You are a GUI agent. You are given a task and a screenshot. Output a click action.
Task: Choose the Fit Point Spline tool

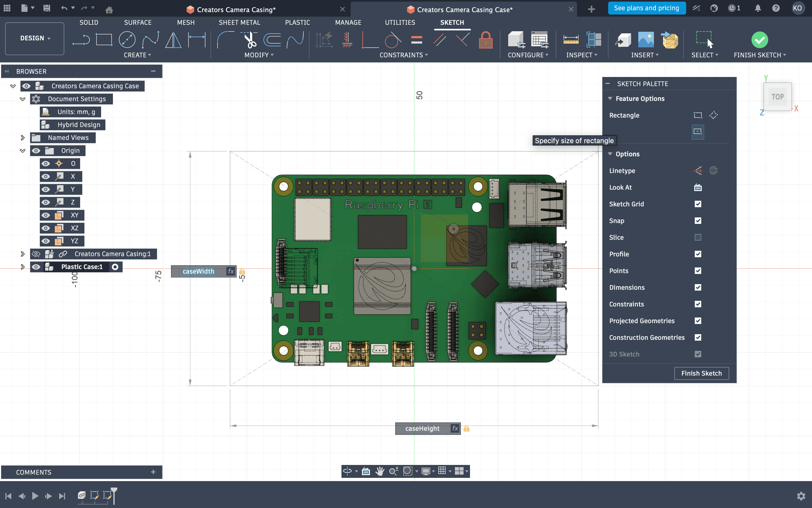coord(150,40)
